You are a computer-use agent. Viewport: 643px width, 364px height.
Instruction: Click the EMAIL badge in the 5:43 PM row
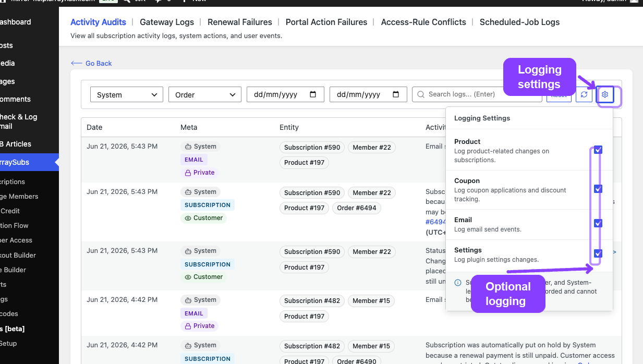pos(194,160)
